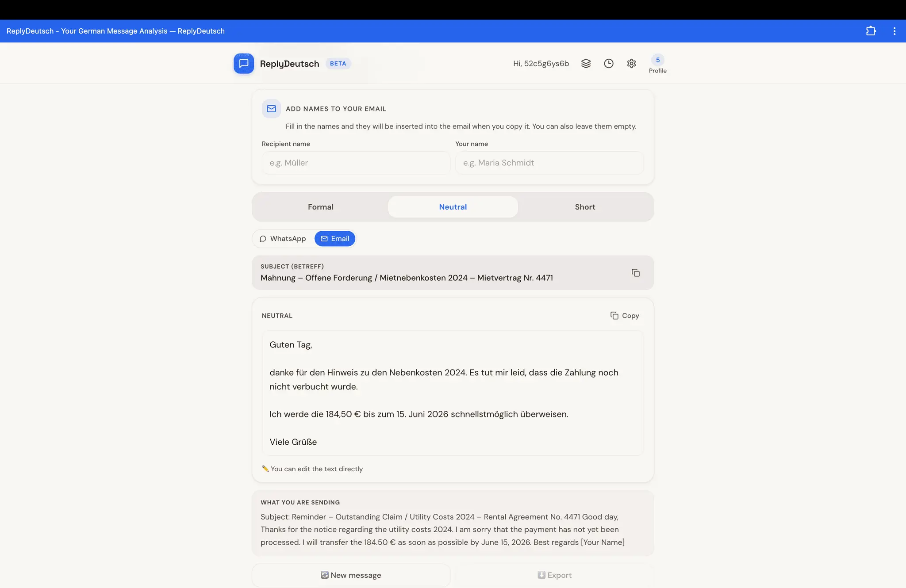Copy the neutral email body
The image size is (906, 588).
tap(625, 316)
